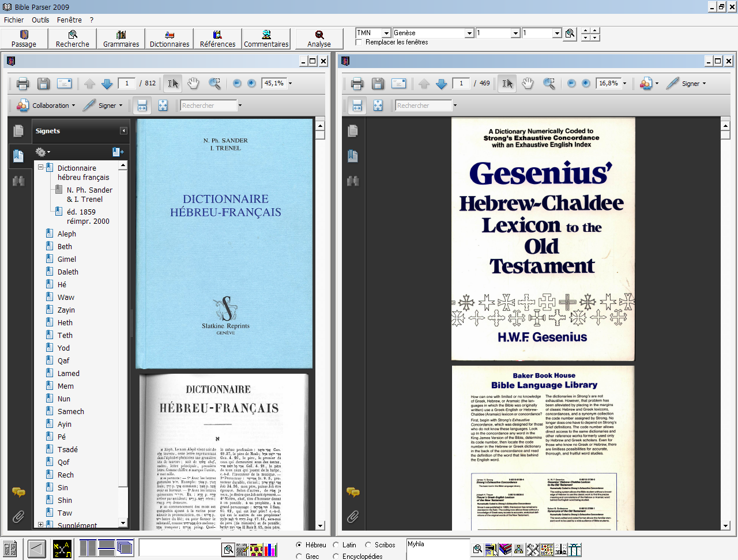Open the Commentaires tool
The height and width of the screenshot is (560, 738).
(266, 39)
